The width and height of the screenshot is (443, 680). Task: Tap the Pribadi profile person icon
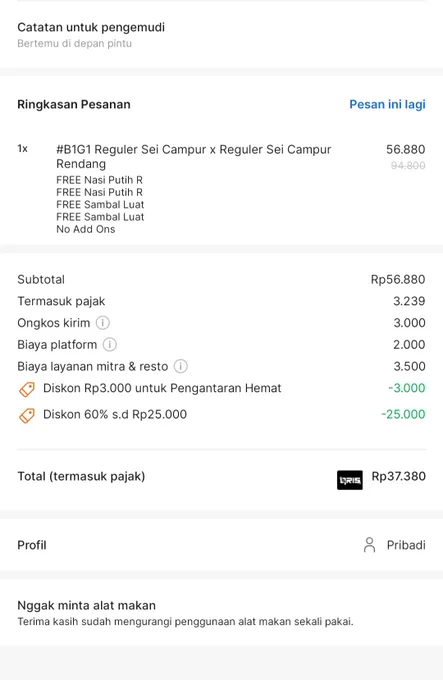pyautogui.click(x=369, y=545)
